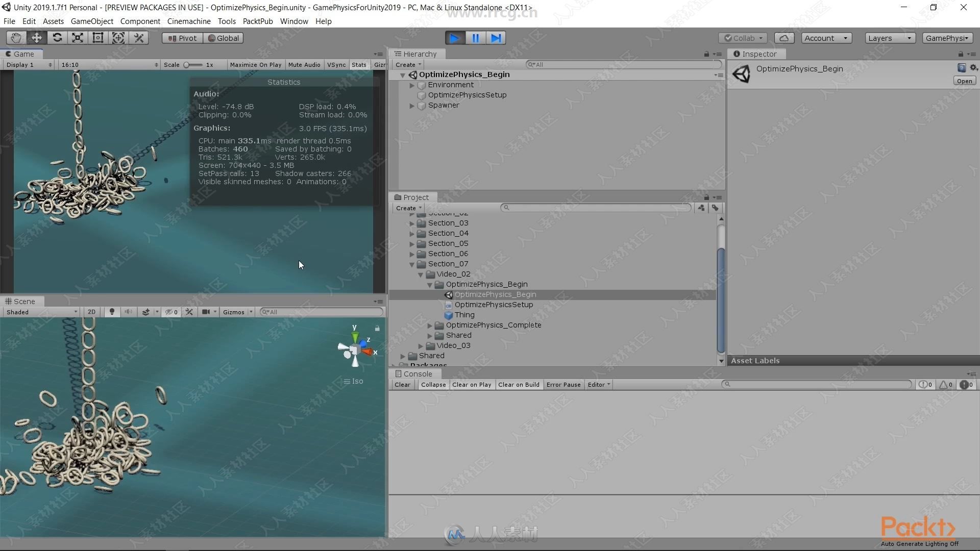Viewport: 980px width, 551px height.
Task: Select the Hand tool
Action: tap(16, 38)
